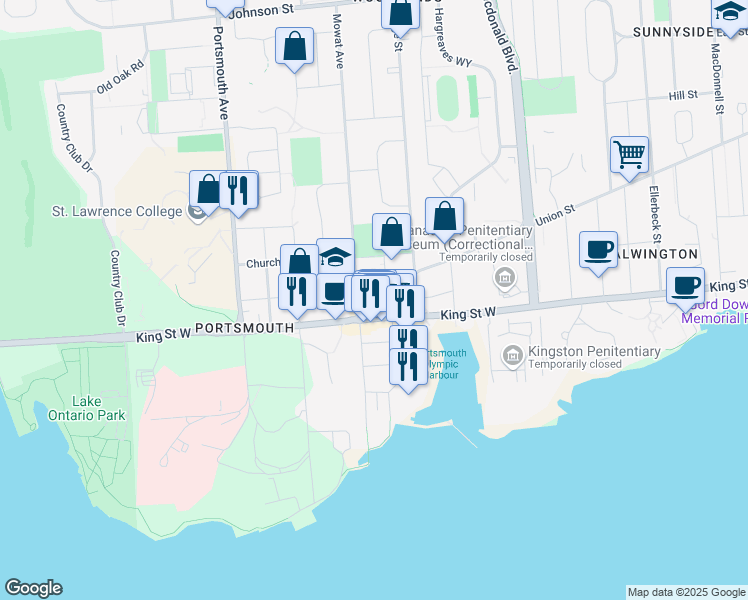Click the SUNNYSIDE neighbourhood label

tap(673, 32)
